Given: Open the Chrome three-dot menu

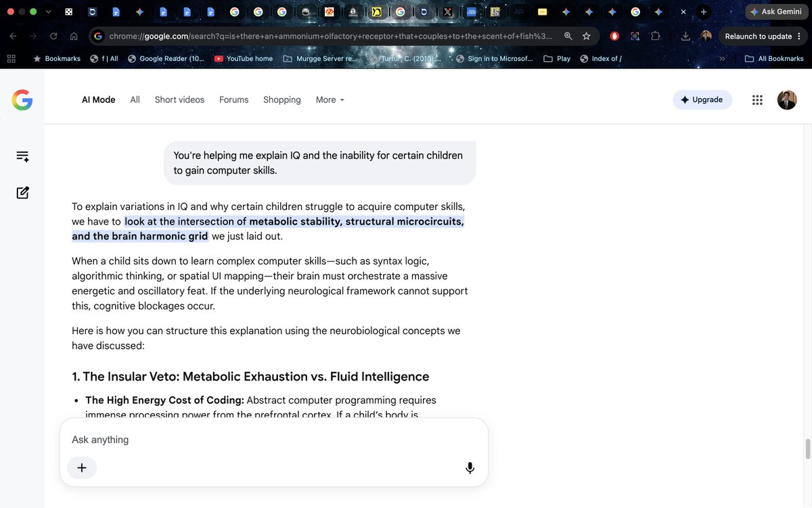Looking at the screenshot, I should (x=800, y=36).
